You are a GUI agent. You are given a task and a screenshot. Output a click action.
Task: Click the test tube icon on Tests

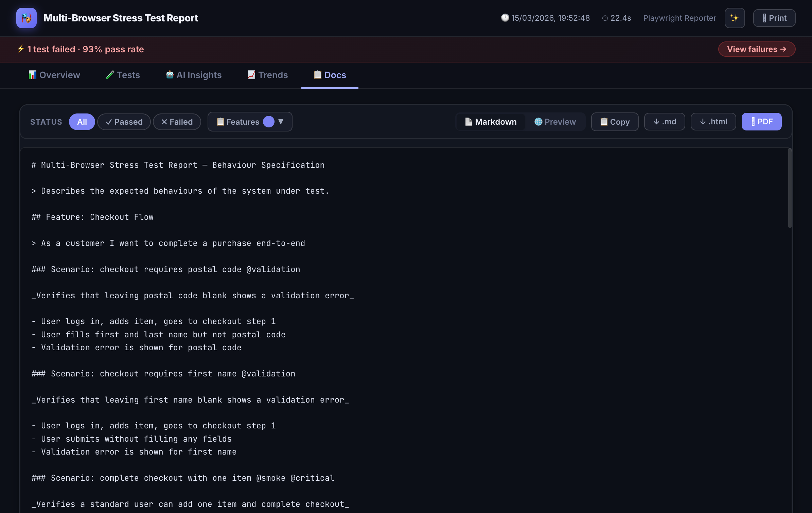[110, 75]
